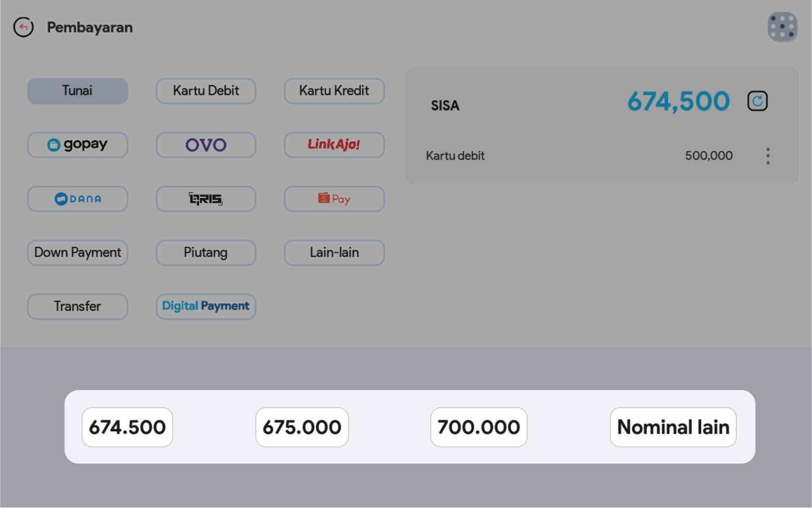Go back using the back arrow icon

click(23, 27)
